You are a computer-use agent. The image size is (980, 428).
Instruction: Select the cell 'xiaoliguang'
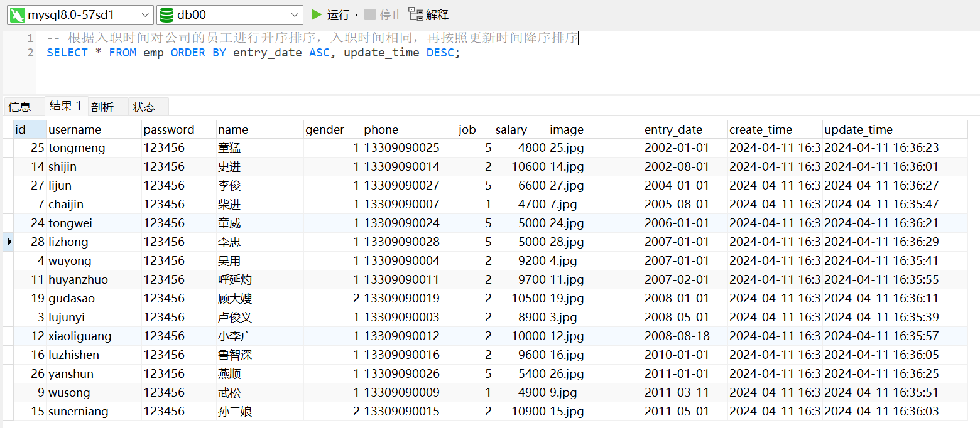click(94, 336)
